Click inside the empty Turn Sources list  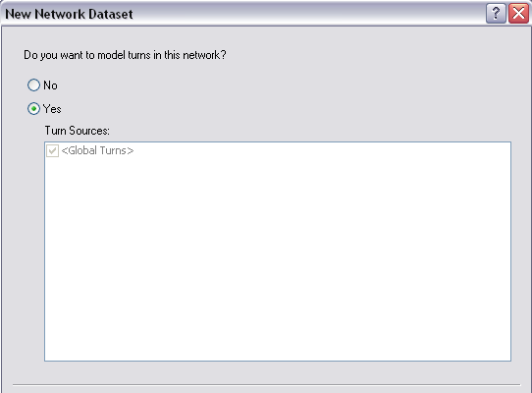(278, 258)
